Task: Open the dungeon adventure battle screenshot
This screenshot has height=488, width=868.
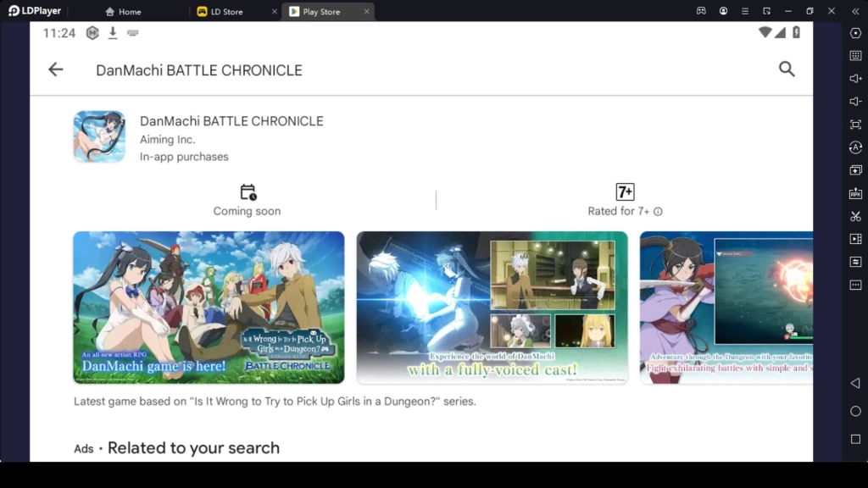Action: 726,308
